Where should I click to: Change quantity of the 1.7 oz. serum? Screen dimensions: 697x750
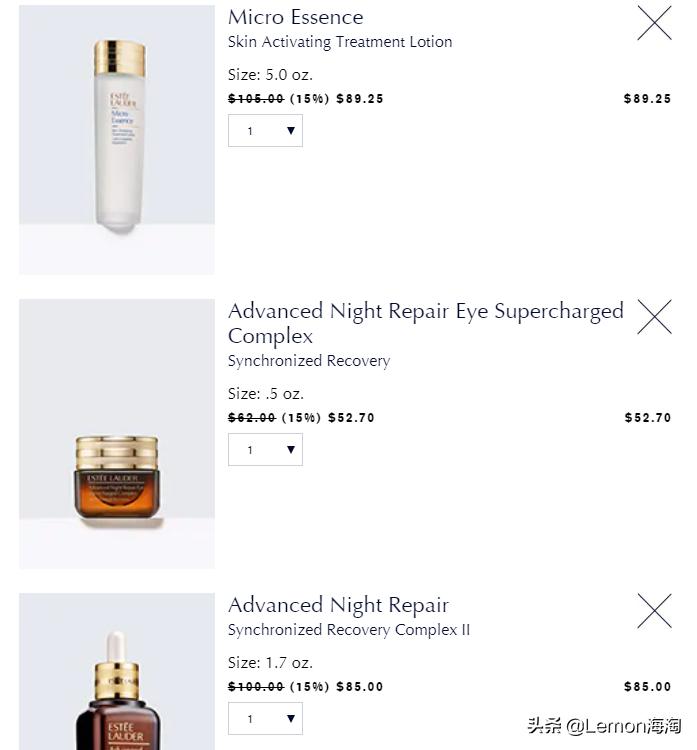[265, 719]
